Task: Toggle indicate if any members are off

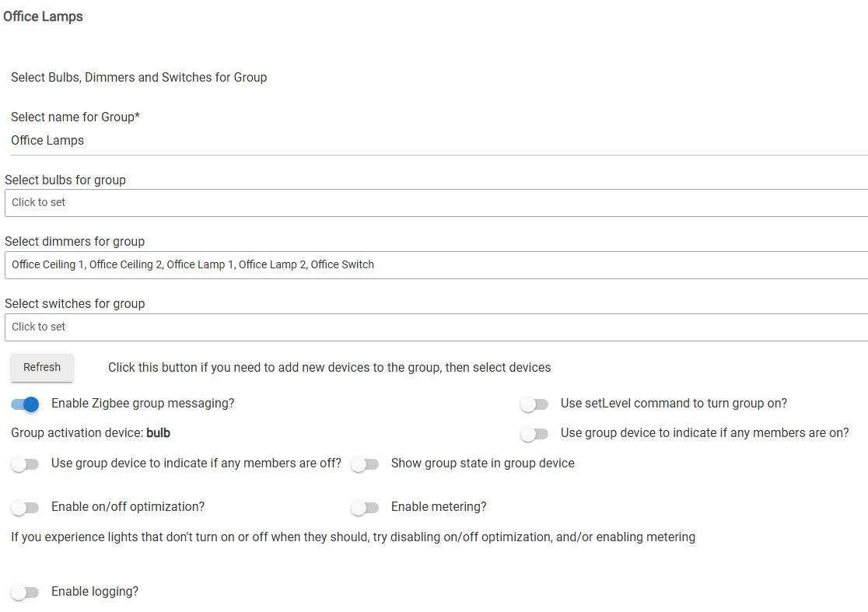Action: pos(25,464)
